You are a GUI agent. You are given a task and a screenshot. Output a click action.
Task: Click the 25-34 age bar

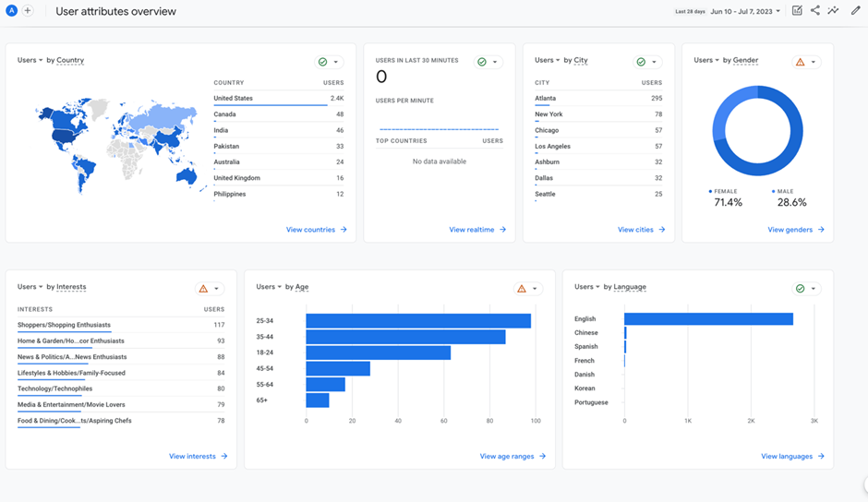click(x=417, y=321)
